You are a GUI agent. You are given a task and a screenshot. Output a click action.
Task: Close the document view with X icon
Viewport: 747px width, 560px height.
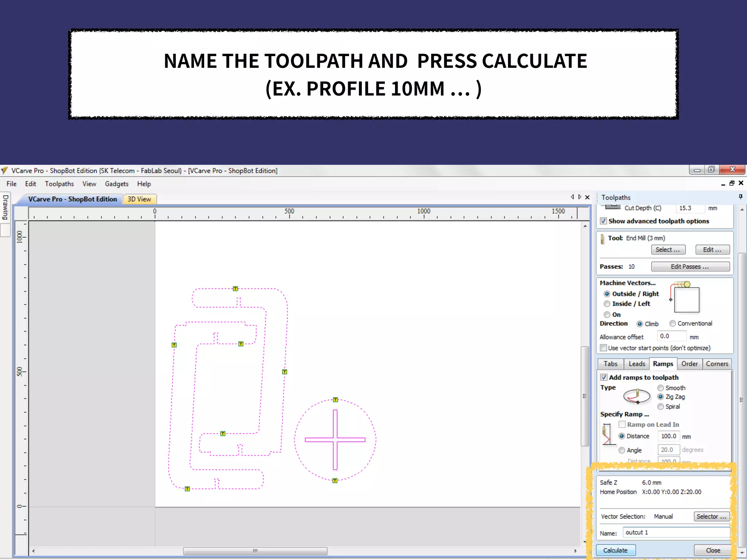tap(587, 197)
